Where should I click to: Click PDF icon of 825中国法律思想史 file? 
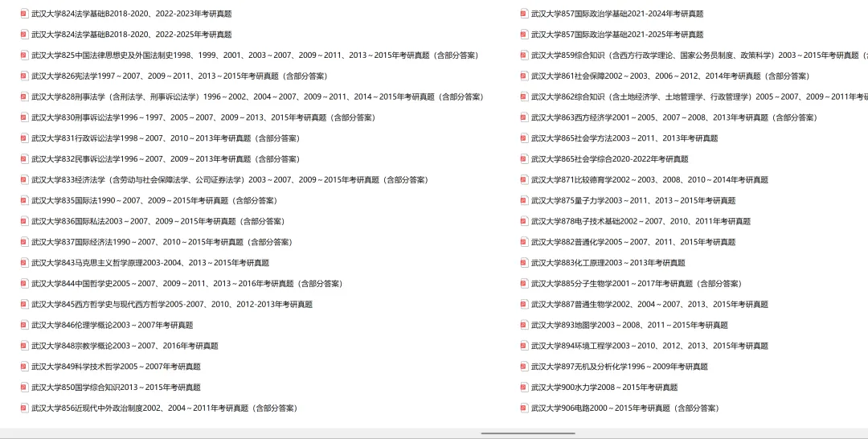24,55
